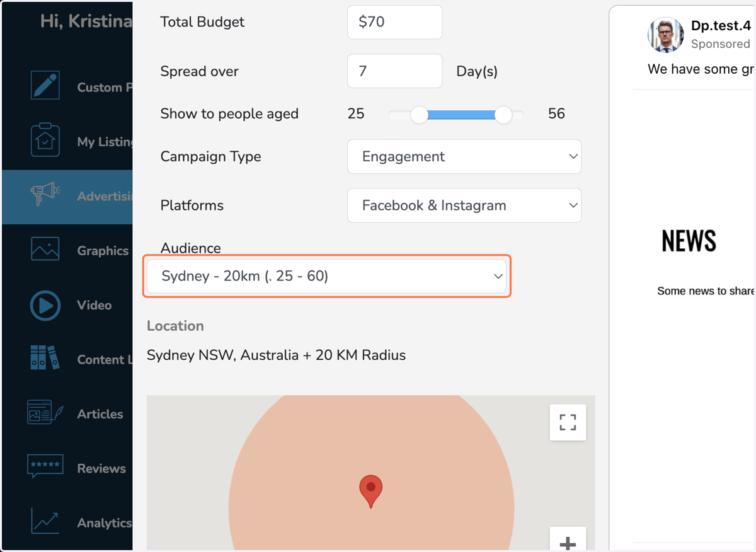Open the Reviews menu item
Viewport: 756px width, 552px height.
click(101, 468)
